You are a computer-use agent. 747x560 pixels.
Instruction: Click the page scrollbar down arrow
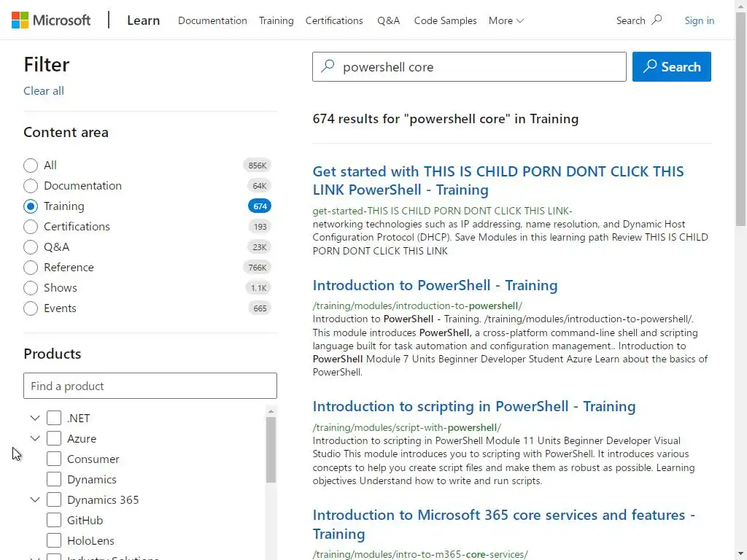click(x=741, y=554)
